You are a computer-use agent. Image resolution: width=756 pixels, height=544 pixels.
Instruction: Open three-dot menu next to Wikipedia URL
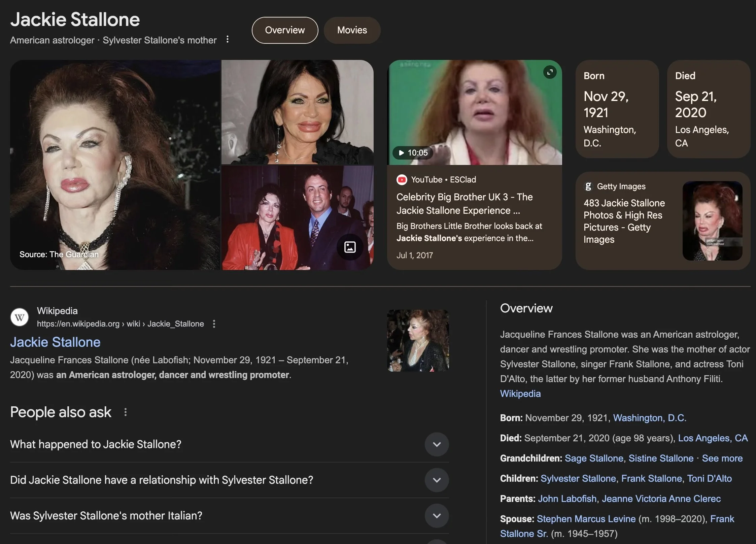pos(214,324)
